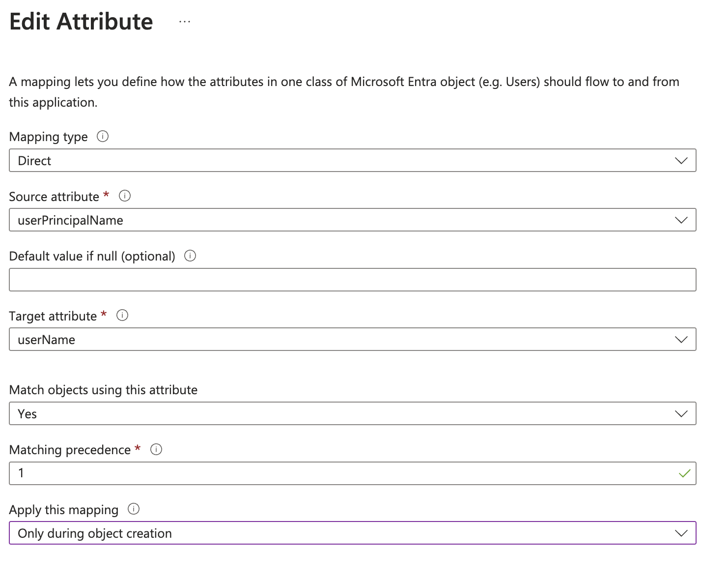Open Match objects using this attribute dropdown

point(344,414)
